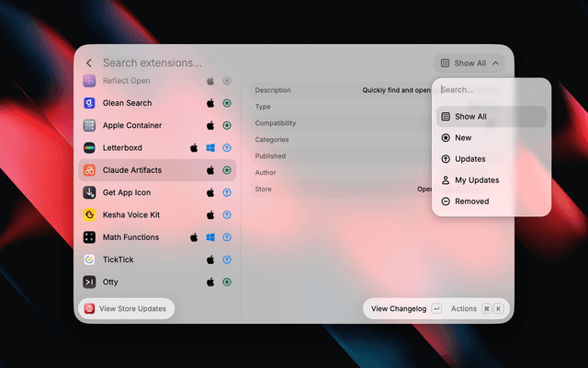Click the Compatibility detail row

341,123
